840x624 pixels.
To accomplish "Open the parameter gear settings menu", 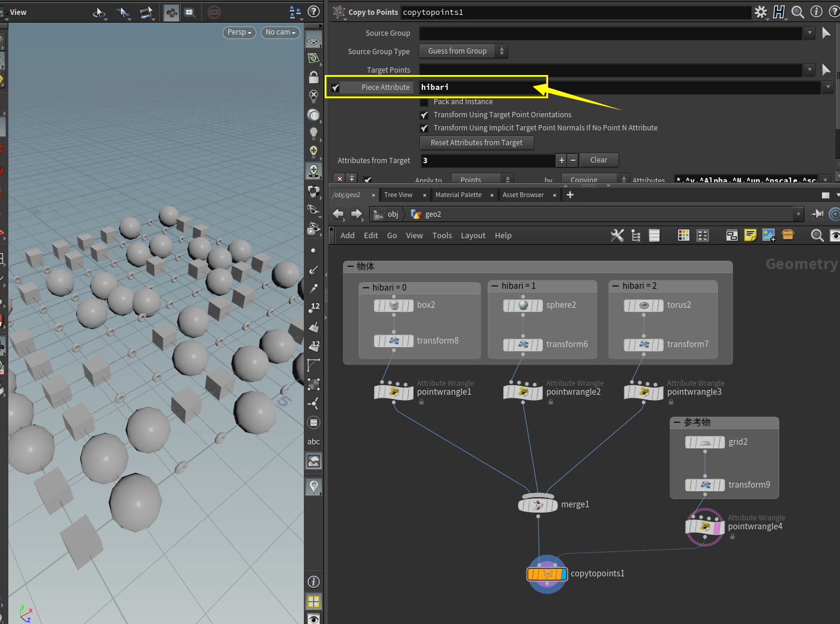I will (x=761, y=12).
